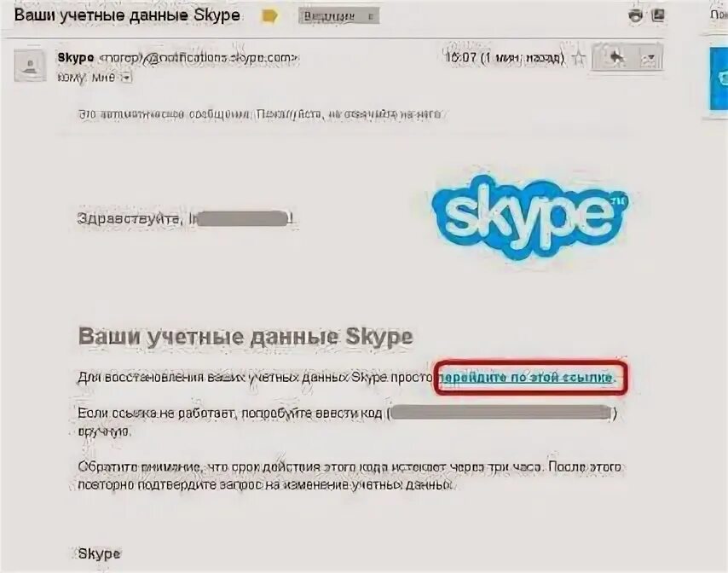This screenshot has width=728, height=573.
Task: Open the More dropdown beside Reply
Action: pos(649,58)
